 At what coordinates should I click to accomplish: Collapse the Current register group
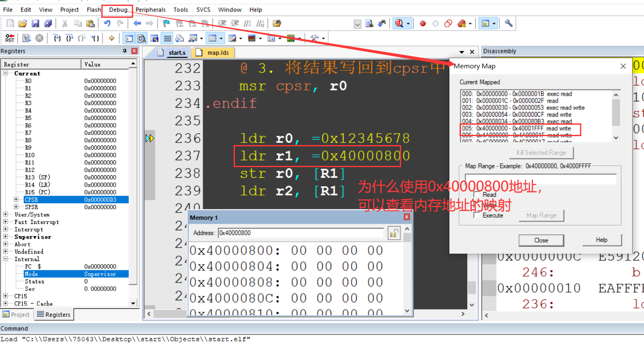6,73
